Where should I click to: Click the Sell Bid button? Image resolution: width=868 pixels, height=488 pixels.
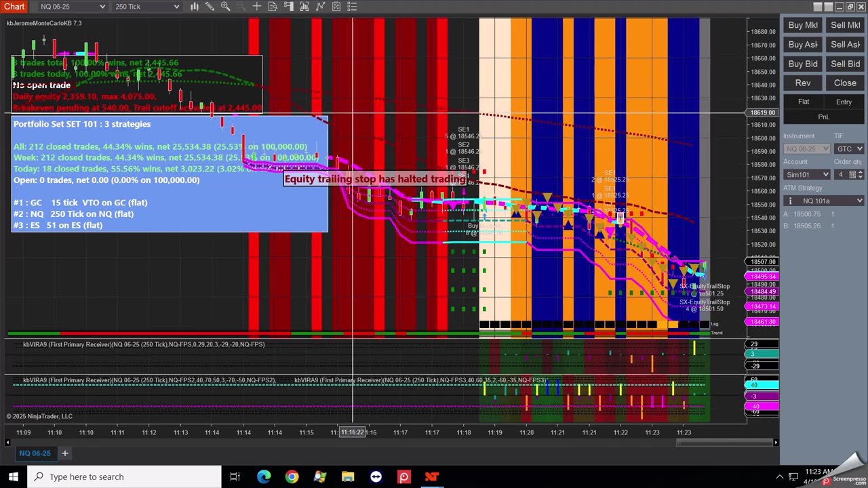coord(845,64)
